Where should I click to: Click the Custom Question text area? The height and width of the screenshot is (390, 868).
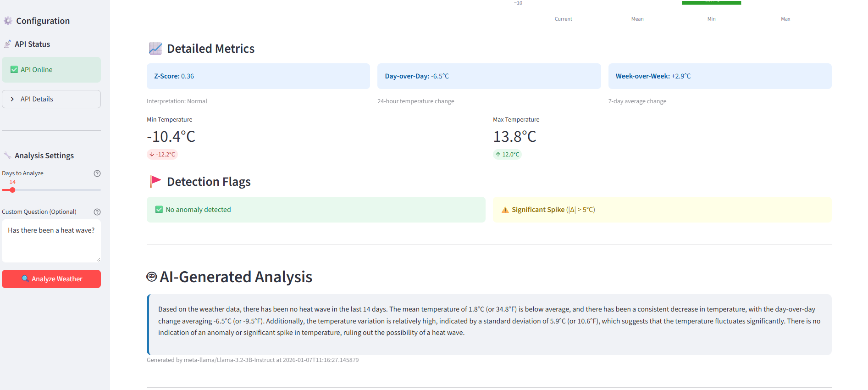tap(51, 241)
